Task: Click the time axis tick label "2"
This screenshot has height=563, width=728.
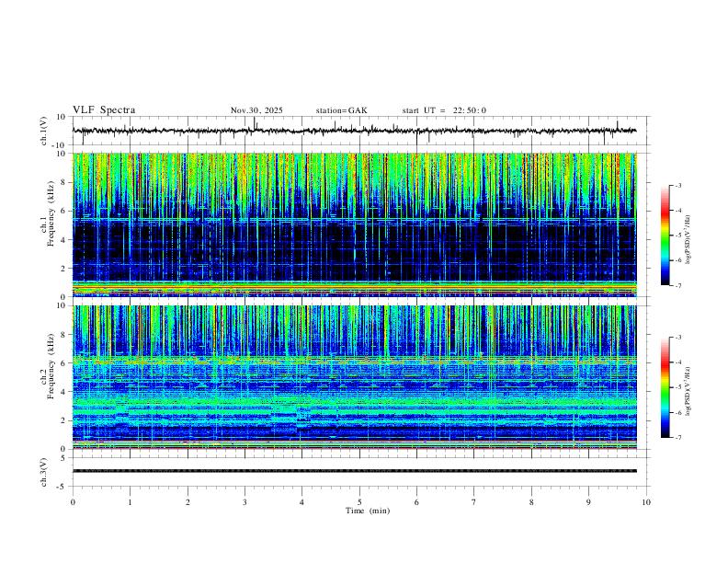Action: 188,502
